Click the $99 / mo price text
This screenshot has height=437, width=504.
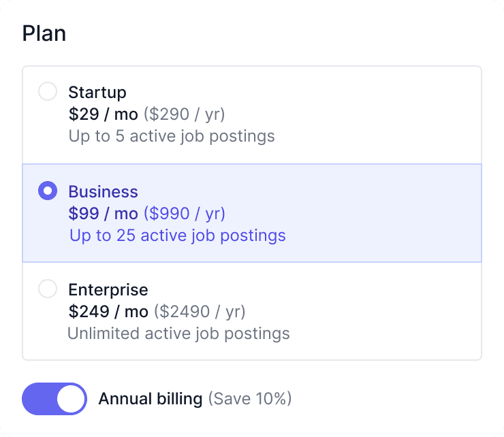(x=103, y=214)
